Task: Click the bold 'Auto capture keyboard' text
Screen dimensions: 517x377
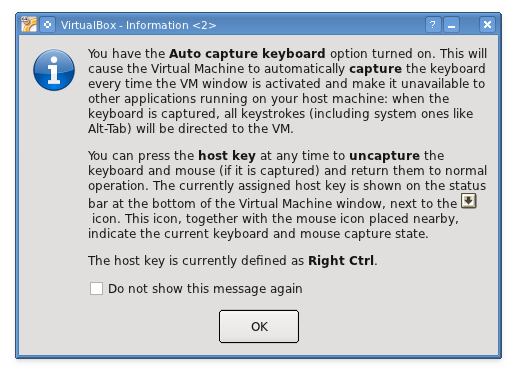Action: pyautogui.click(x=247, y=54)
